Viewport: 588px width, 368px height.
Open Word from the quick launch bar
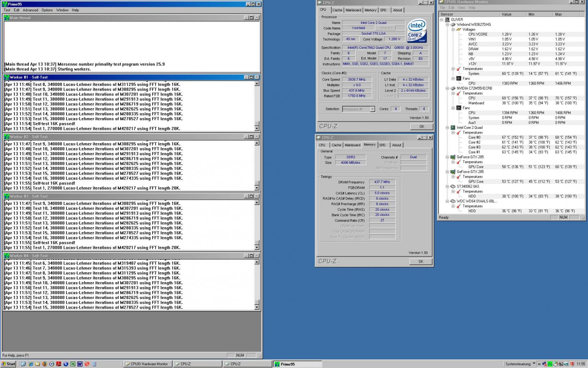pyautogui.click(x=80, y=364)
